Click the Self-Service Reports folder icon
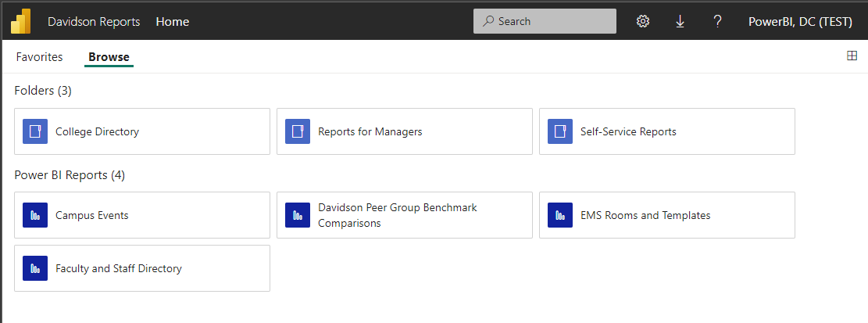Screen dimensions: 868x323 pyautogui.click(x=559, y=131)
